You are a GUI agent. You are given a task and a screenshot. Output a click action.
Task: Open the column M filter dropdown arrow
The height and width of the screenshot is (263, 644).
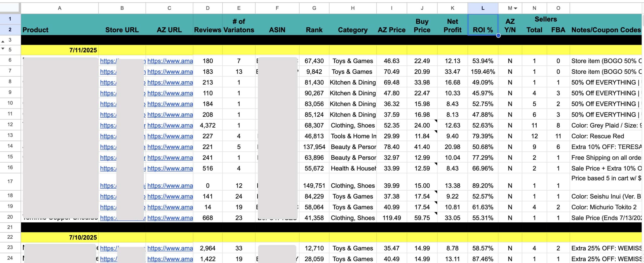click(x=515, y=8)
